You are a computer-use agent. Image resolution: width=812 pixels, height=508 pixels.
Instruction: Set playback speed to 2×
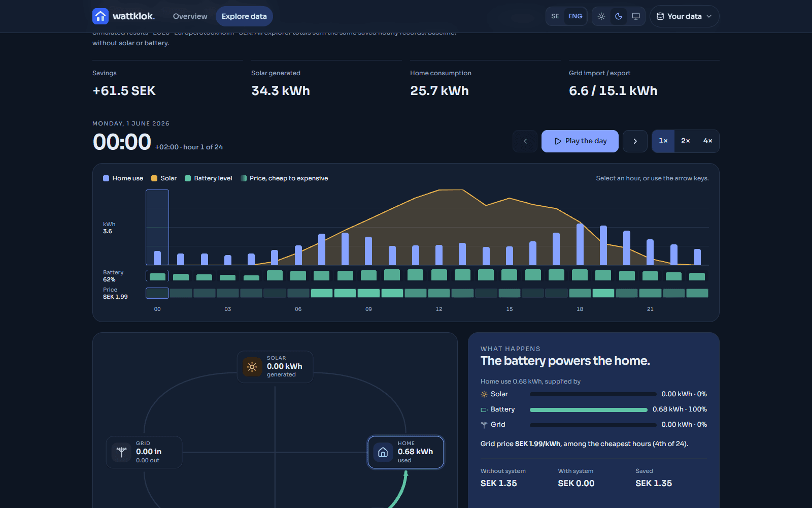tap(686, 141)
